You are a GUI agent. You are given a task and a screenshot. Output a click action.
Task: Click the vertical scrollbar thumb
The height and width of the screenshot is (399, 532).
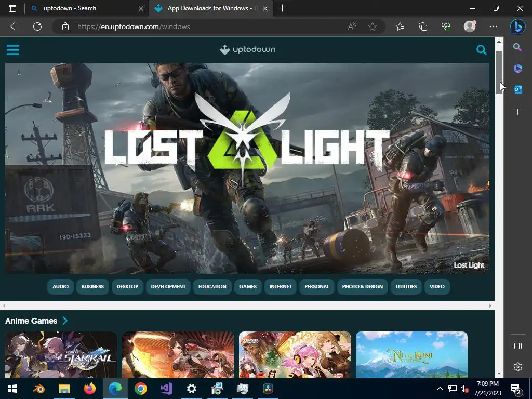point(499,73)
